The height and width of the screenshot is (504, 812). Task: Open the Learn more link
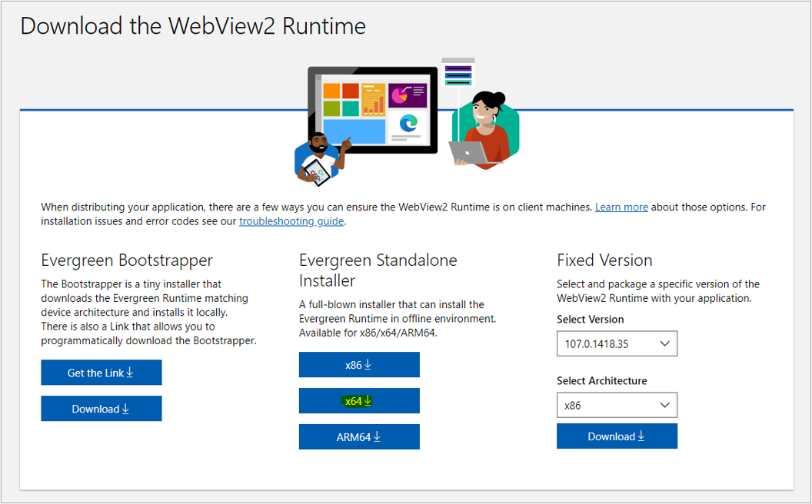click(621, 207)
